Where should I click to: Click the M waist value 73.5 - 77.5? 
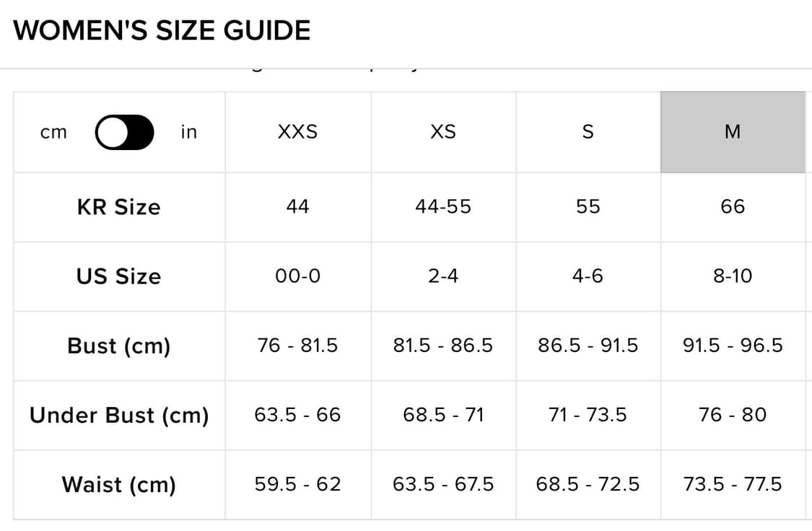click(x=733, y=484)
